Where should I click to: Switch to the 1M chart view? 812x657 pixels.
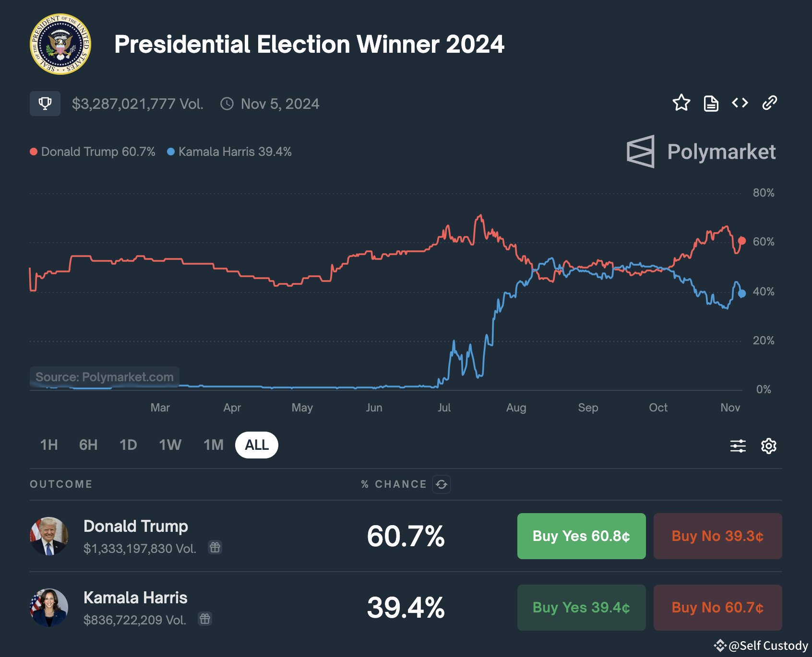(x=212, y=445)
